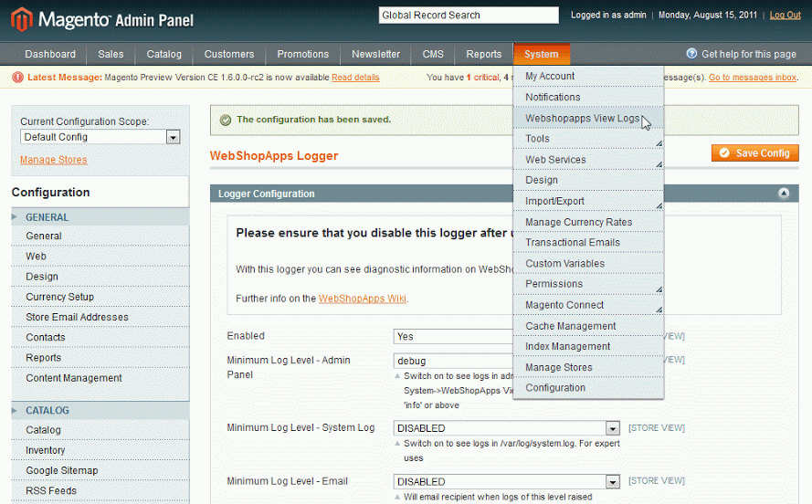Click the Manage Stores link
Image resolution: width=812 pixels, height=504 pixels.
click(54, 160)
